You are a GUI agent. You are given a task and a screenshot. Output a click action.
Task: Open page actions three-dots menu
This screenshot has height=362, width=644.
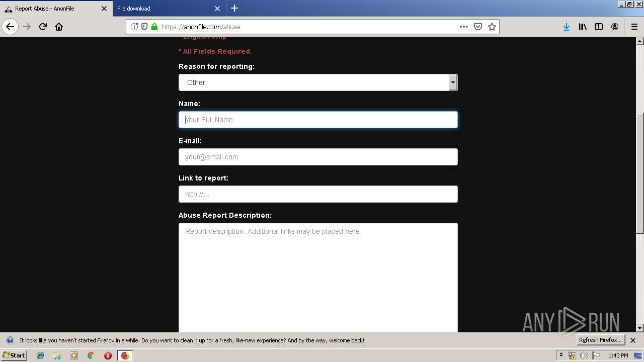tap(464, 27)
